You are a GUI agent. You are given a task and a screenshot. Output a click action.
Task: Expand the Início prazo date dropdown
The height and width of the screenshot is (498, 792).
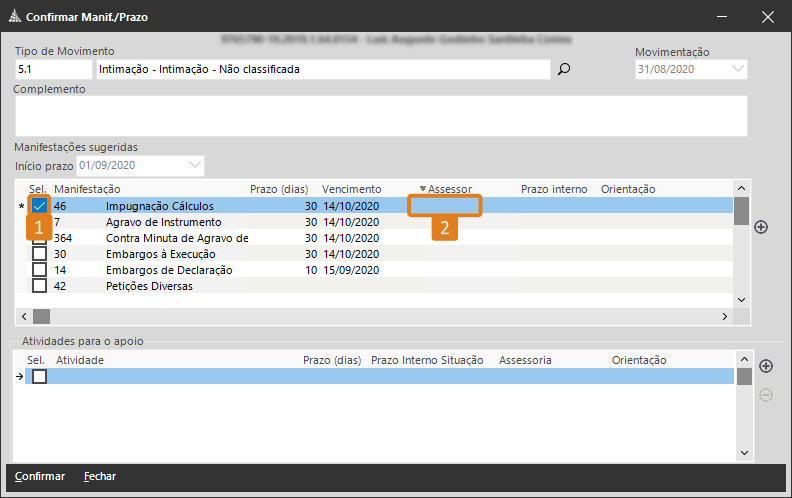pos(195,164)
